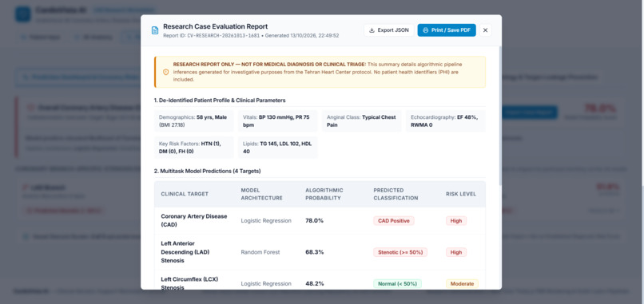Click the app logo icon in background page

coord(23,14)
